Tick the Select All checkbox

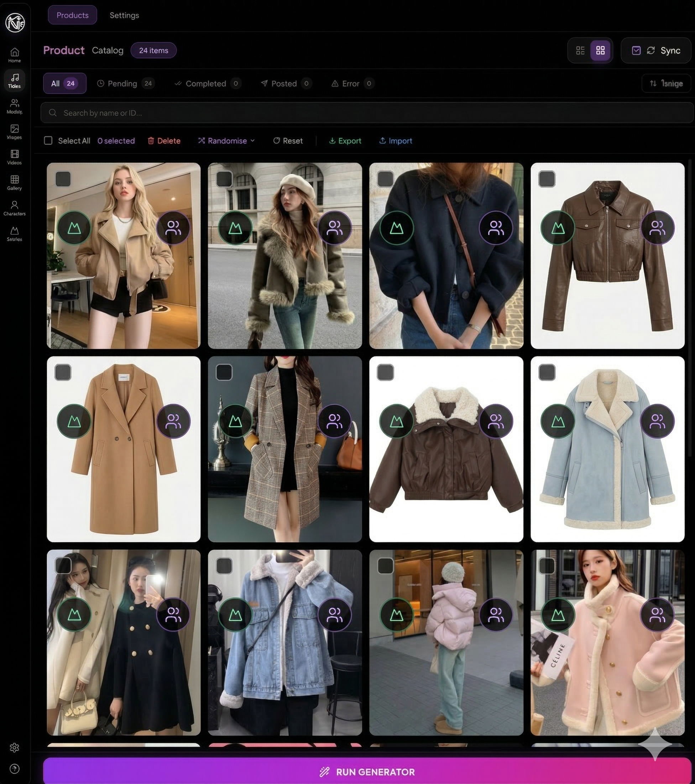tap(48, 140)
